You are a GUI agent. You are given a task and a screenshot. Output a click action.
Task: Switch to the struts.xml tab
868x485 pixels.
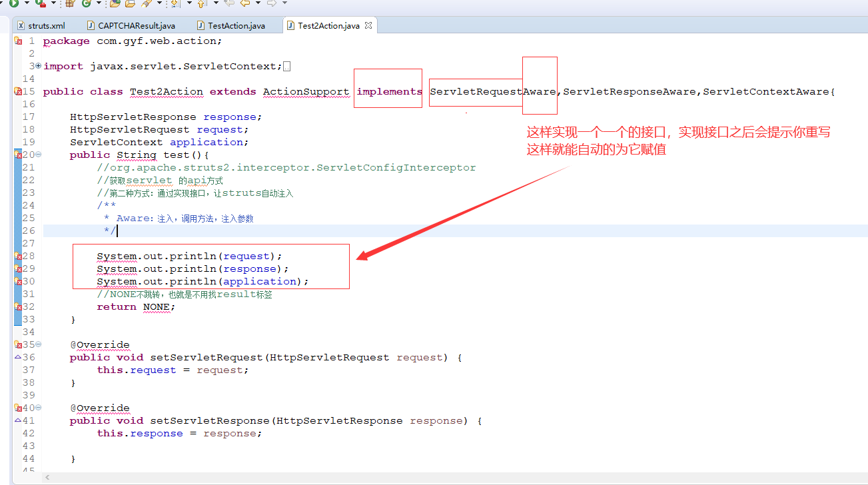coord(41,26)
